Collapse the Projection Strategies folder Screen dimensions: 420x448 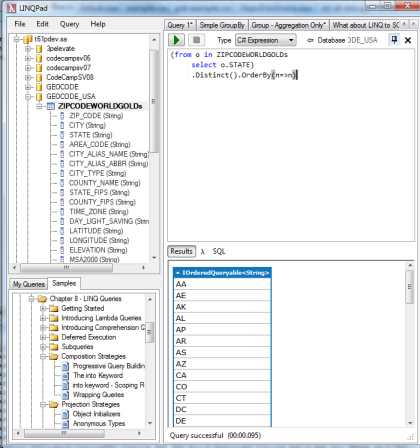43,405
